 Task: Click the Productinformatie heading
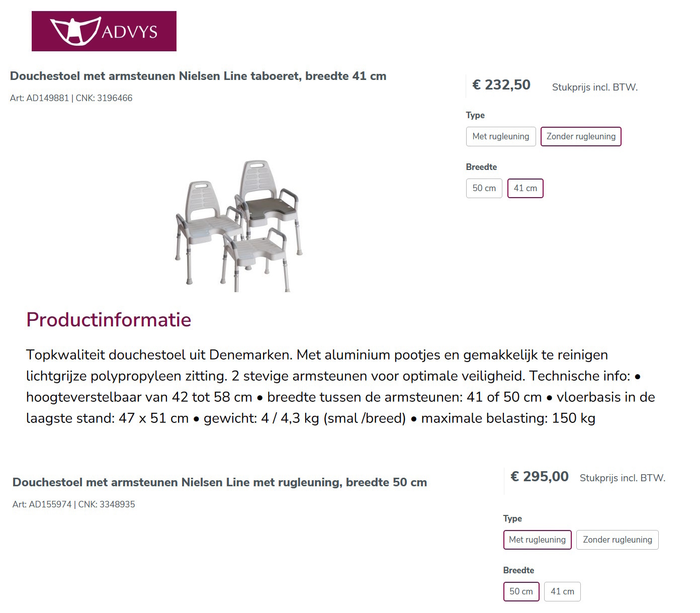point(109,320)
